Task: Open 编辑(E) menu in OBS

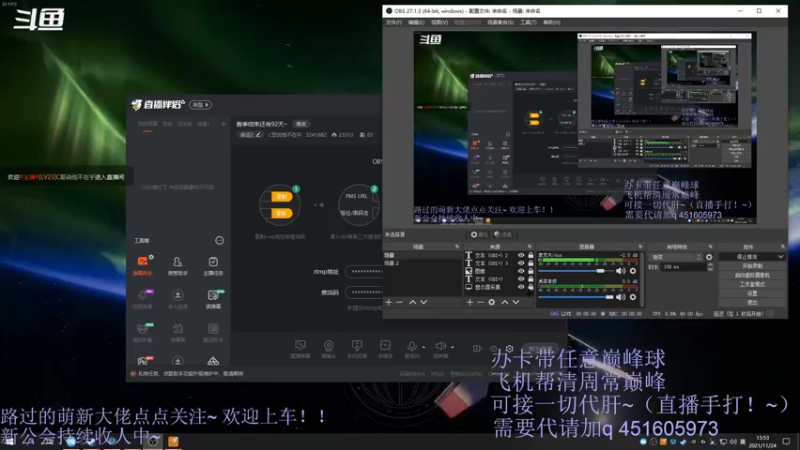Action: click(x=416, y=22)
